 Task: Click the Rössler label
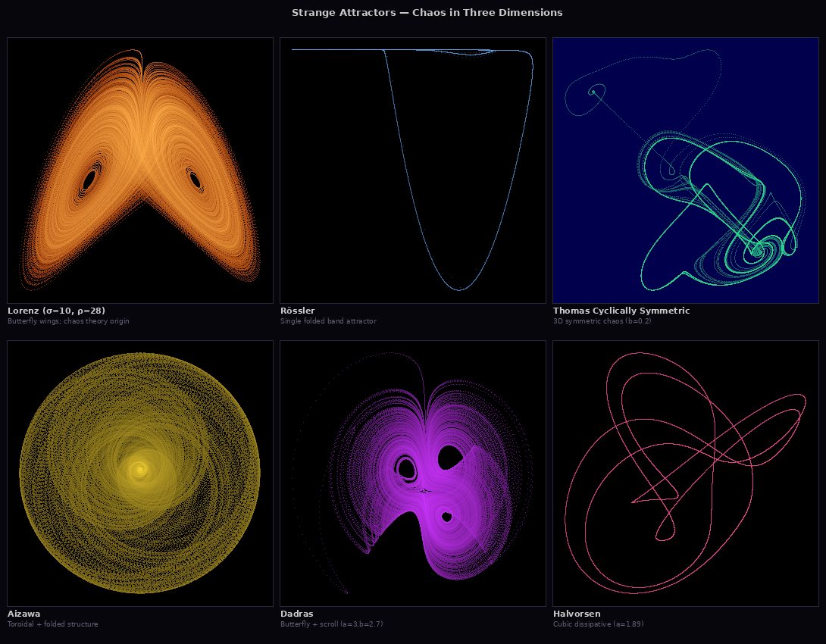298,310
